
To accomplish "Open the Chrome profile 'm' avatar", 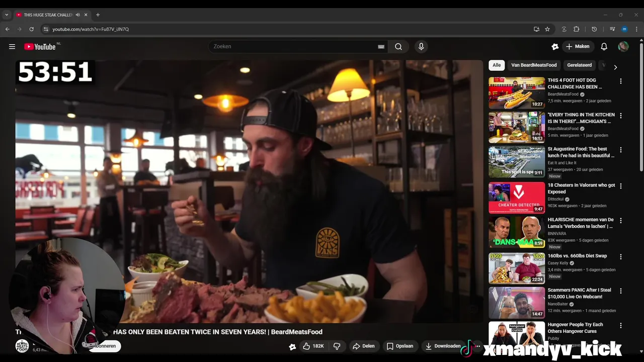I will (624, 29).
